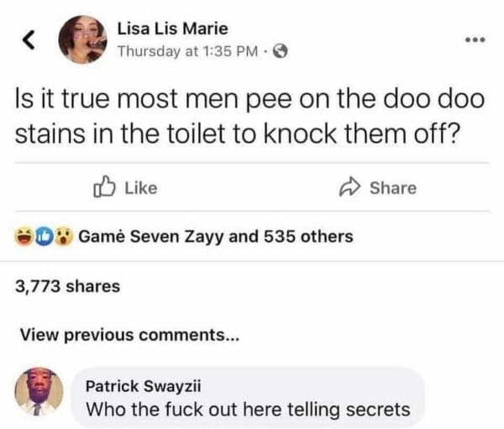Image resolution: width=504 pixels, height=429 pixels.
Task: View the 3,773 shares list
Action: [x=68, y=286]
